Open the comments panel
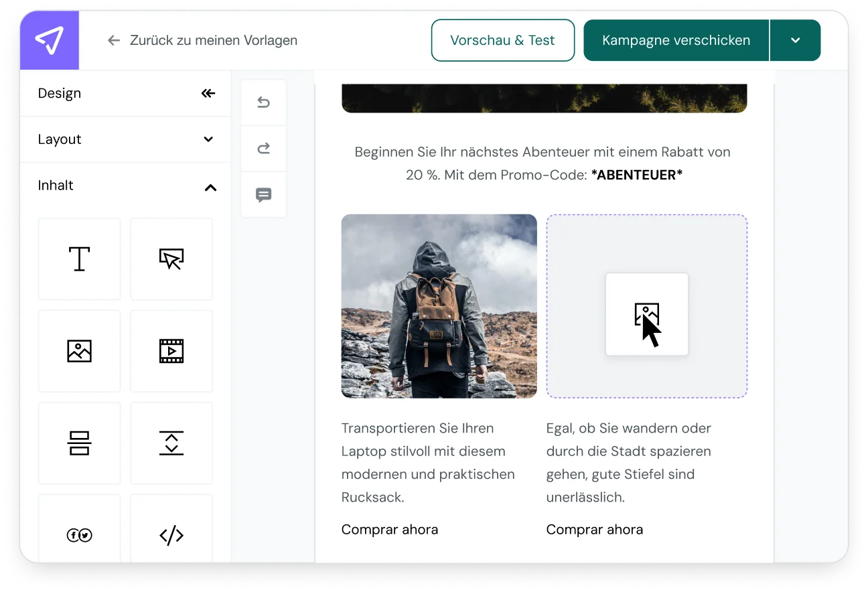The height and width of the screenshot is (592, 868). pos(263,195)
